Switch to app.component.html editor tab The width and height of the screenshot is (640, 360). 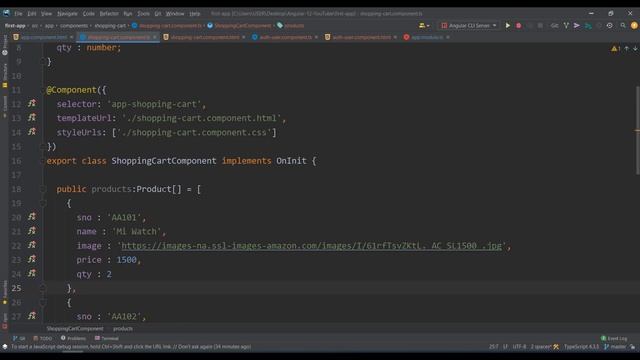[44, 37]
